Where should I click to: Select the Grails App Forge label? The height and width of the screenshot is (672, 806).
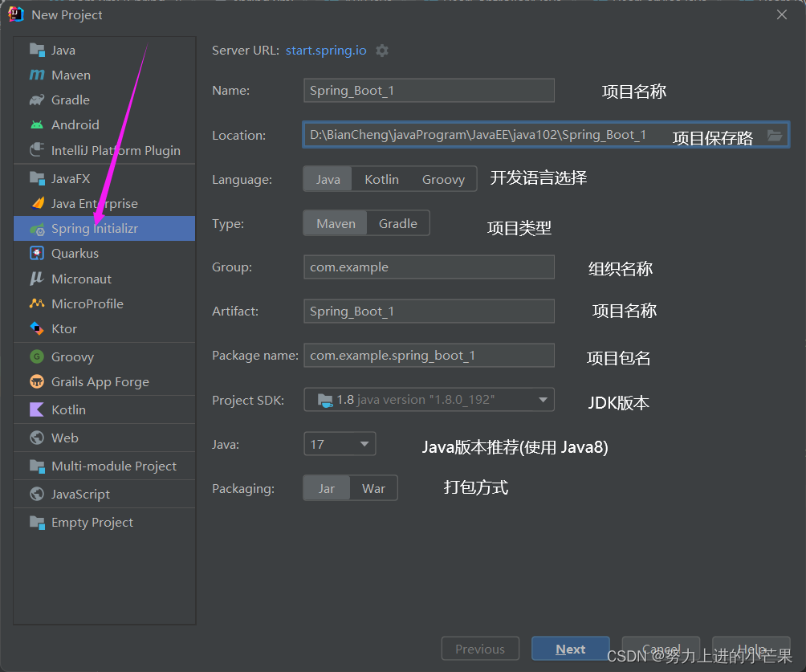(x=100, y=382)
